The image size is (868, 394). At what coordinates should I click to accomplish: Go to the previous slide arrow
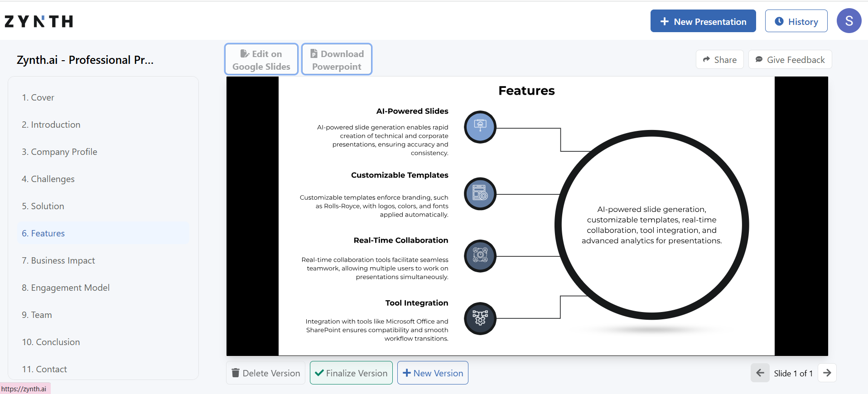click(x=760, y=373)
